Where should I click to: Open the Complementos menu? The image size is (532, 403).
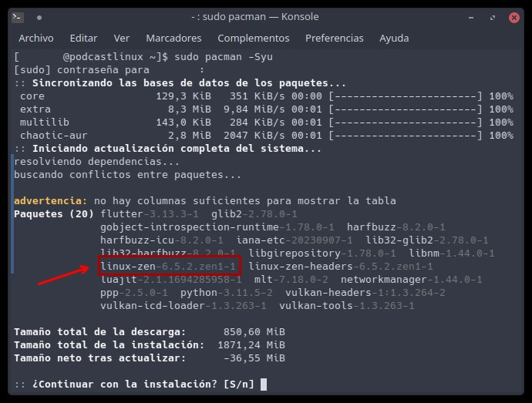click(x=254, y=39)
